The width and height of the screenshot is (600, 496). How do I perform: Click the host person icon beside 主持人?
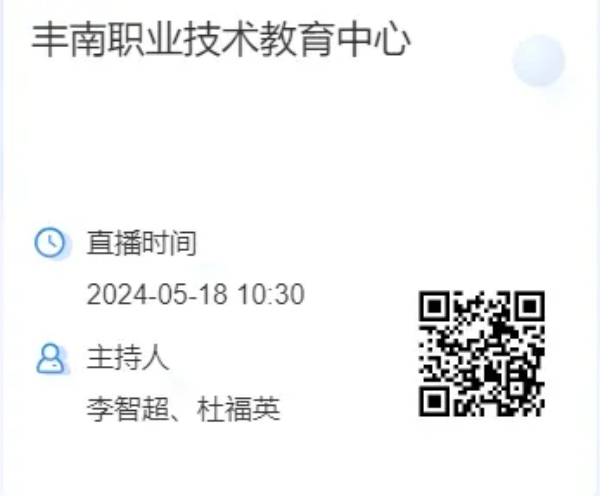click(x=50, y=359)
